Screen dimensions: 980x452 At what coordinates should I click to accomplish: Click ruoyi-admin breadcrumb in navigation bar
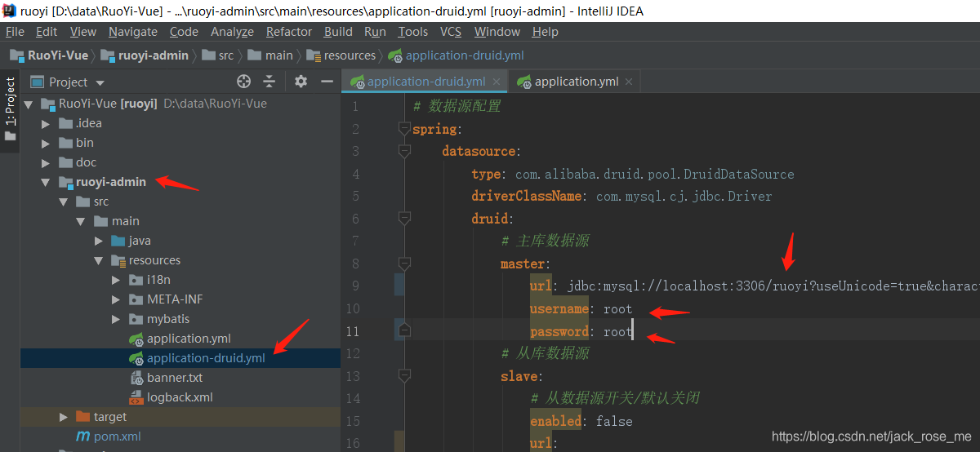pyautogui.click(x=145, y=55)
